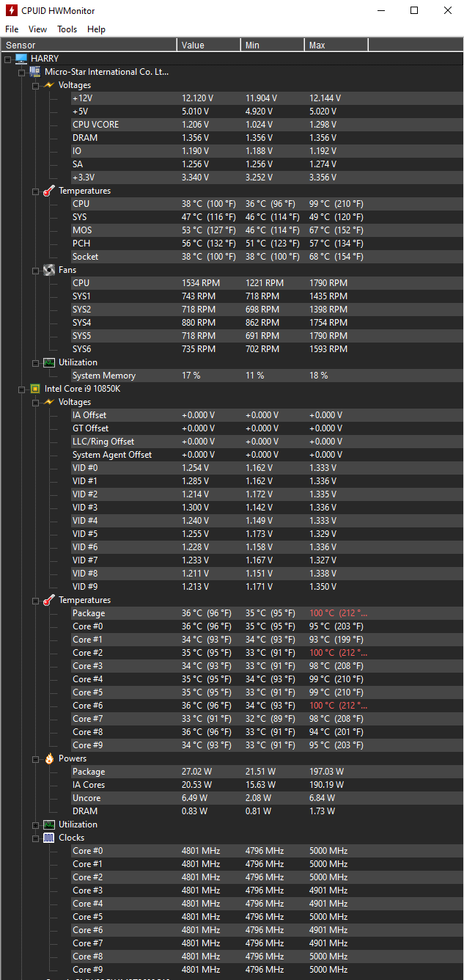Collapse the Intel Core i9 10850K node

point(22,389)
